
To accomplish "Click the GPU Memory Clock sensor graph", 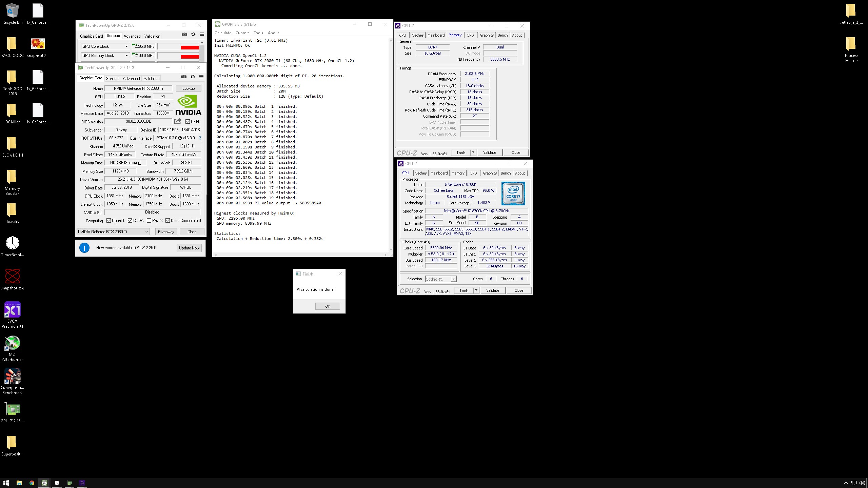I will (178, 56).
